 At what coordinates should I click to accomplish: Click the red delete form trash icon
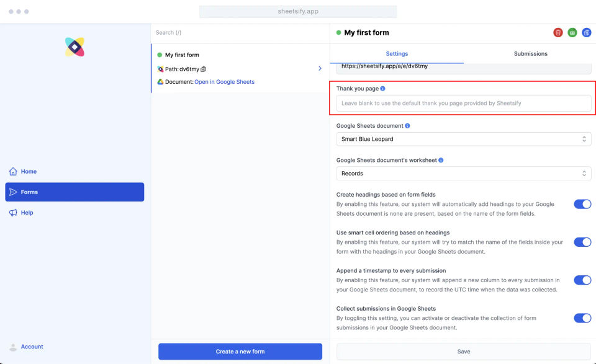[558, 32]
